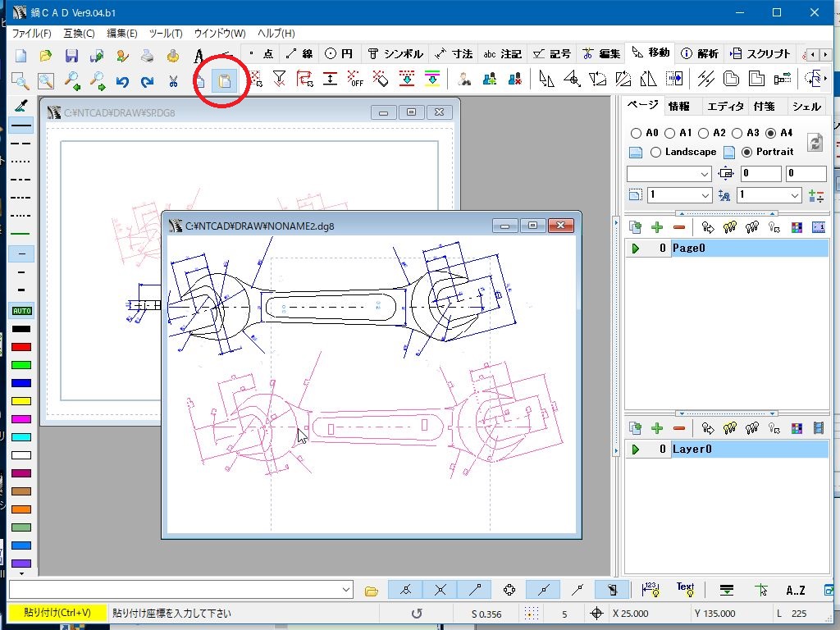The image size is (840, 630).
Task: Save the drawing with the floppy disk icon
Action: pos(71,56)
